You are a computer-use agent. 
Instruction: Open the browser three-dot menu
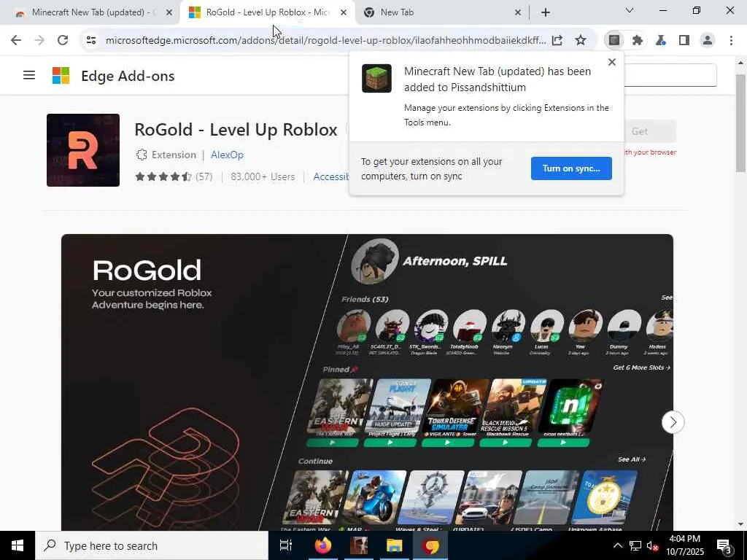(x=731, y=40)
